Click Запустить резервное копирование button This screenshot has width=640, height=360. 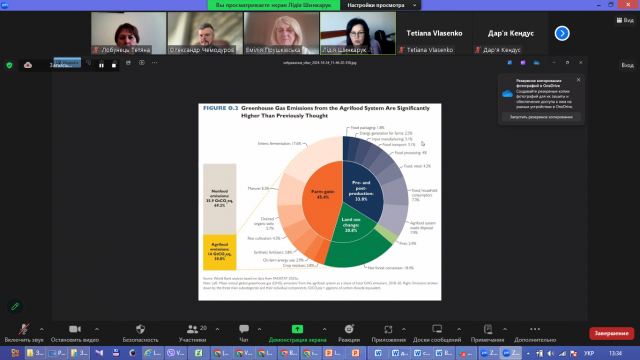point(541,117)
